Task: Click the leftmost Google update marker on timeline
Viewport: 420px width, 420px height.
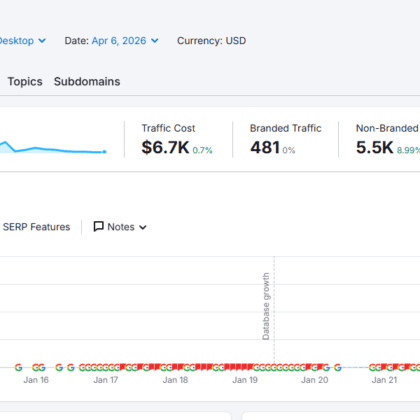Action: pos(19,368)
